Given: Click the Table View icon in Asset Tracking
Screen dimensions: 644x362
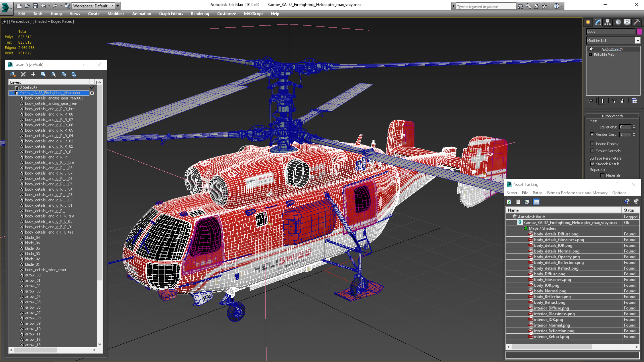Looking at the screenshot, I should [536, 202].
